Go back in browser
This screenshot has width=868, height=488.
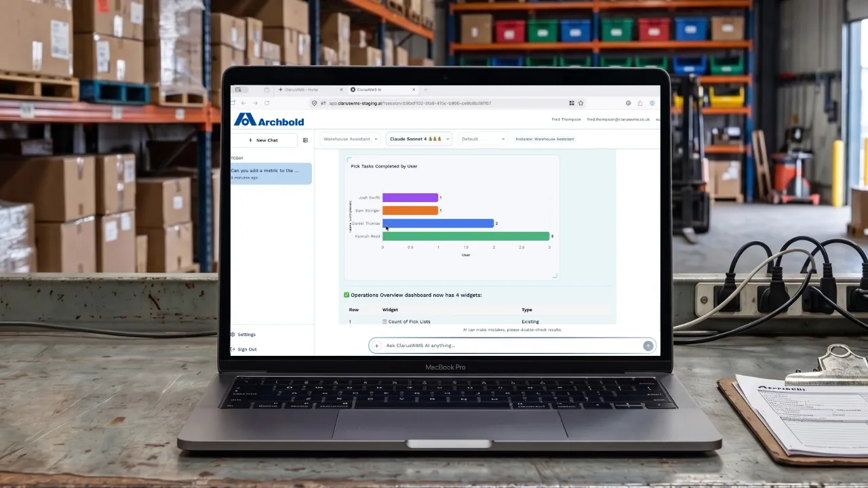coord(243,103)
